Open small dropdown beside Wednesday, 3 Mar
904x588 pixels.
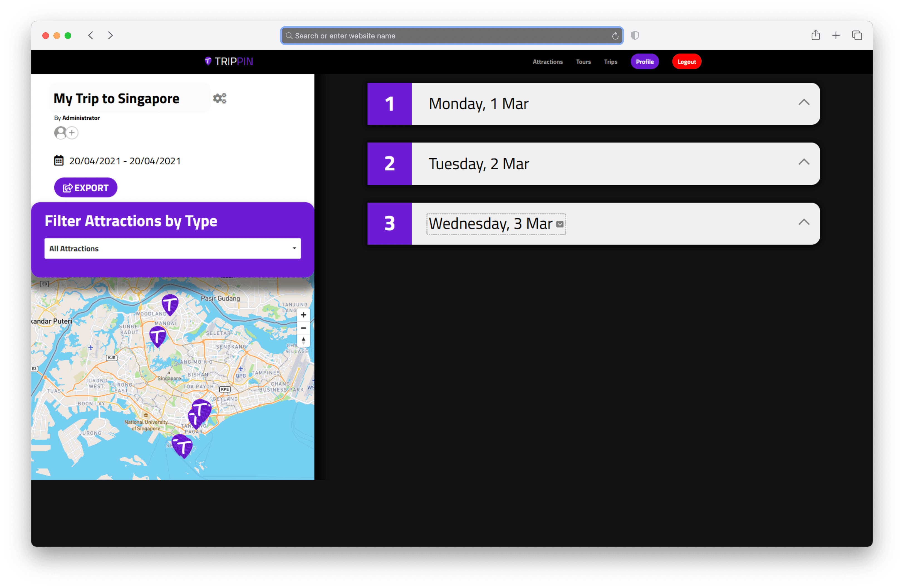click(559, 224)
